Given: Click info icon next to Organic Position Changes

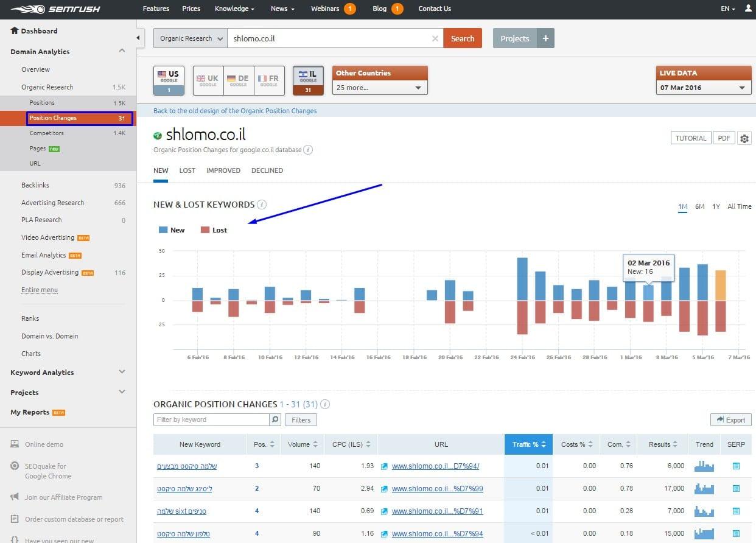Looking at the screenshot, I should (x=326, y=404).
